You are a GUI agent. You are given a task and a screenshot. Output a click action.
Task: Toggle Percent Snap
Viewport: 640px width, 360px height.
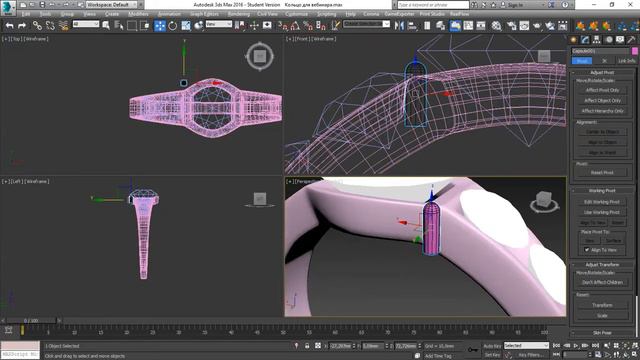308,26
